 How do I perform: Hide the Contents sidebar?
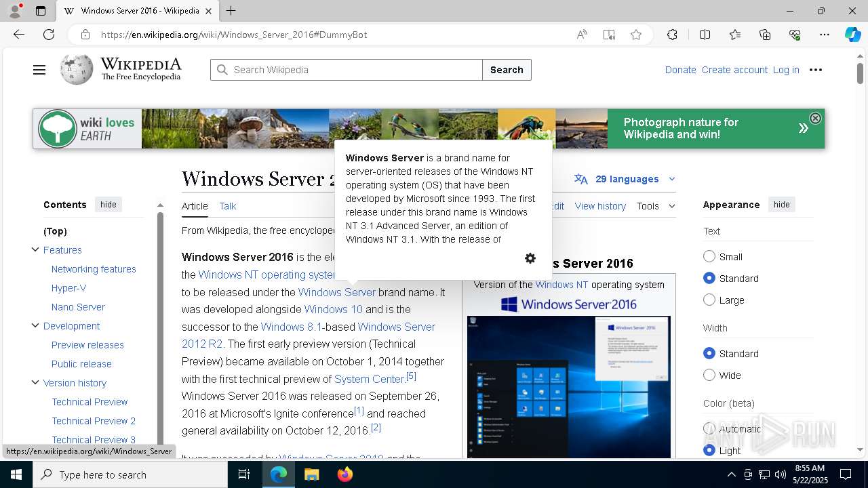pyautogui.click(x=108, y=205)
